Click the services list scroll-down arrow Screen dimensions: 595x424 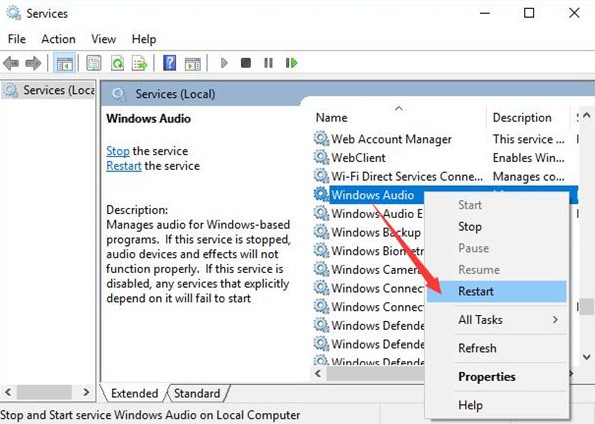pyautogui.click(x=587, y=357)
